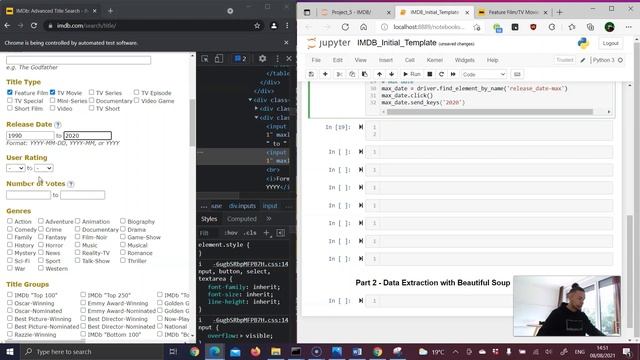Click the minimum Number of Votes field
The width and height of the screenshot is (640, 360).
coord(28,195)
